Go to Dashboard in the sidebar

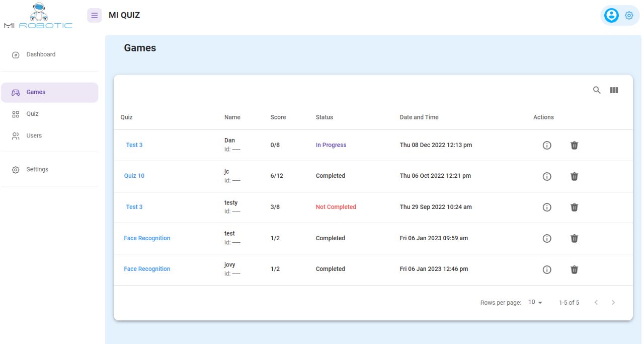(x=41, y=54)
